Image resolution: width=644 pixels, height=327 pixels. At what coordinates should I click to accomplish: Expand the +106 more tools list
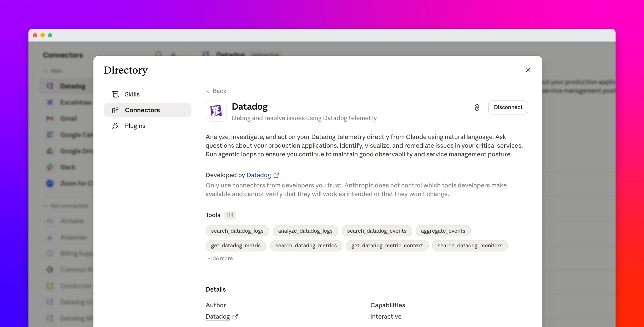[220, 258]
